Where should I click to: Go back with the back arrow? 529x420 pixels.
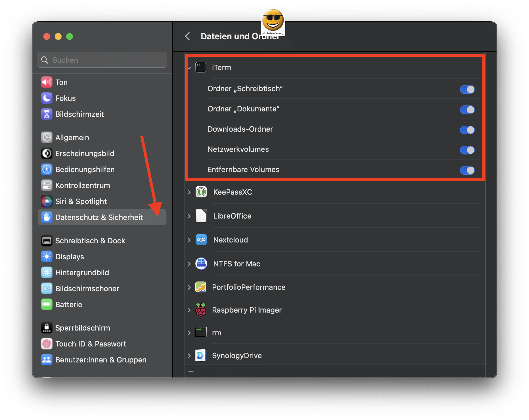(187, 36)
